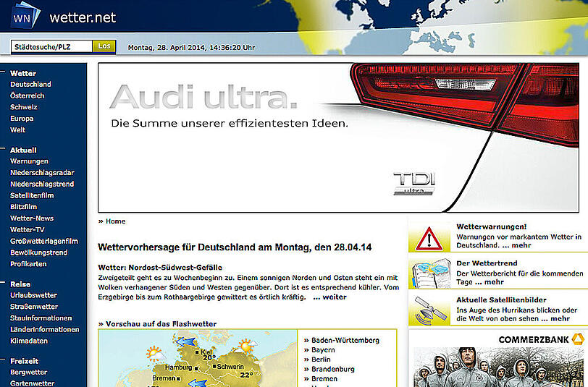This screenshot has height=387, width=588.
Task: Select Bremen from the state list
Action: click(324, 379)
